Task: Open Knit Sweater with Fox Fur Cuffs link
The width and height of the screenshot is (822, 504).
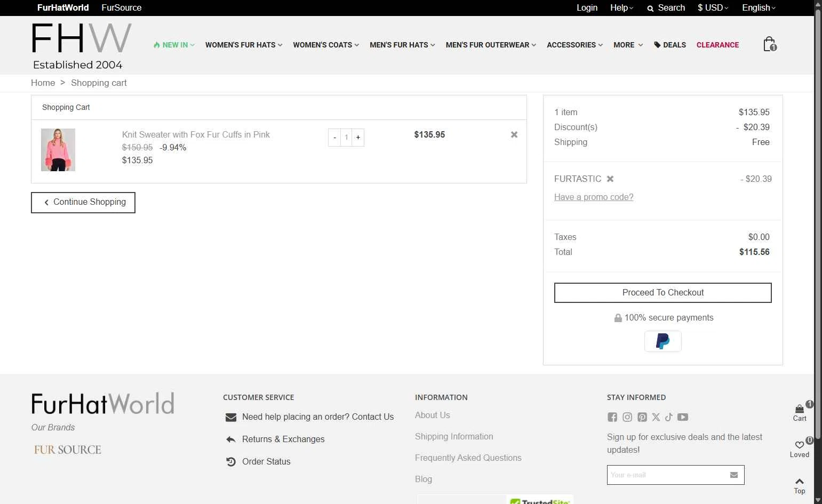Action: 196,134
